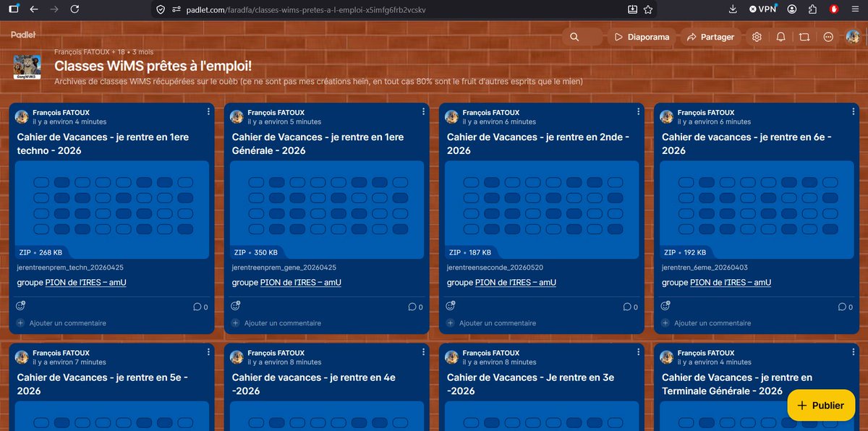The width and height of the screenshot is (868, 431).
Task: Open the browser account profile icon
Action: (793, 9)
